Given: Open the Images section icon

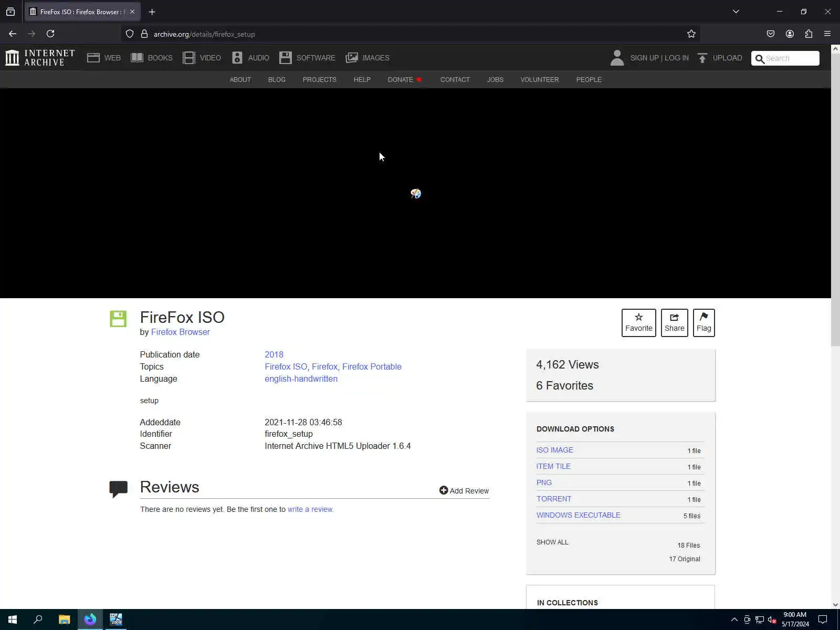Looking at the screenshot, I should point(352,58).
